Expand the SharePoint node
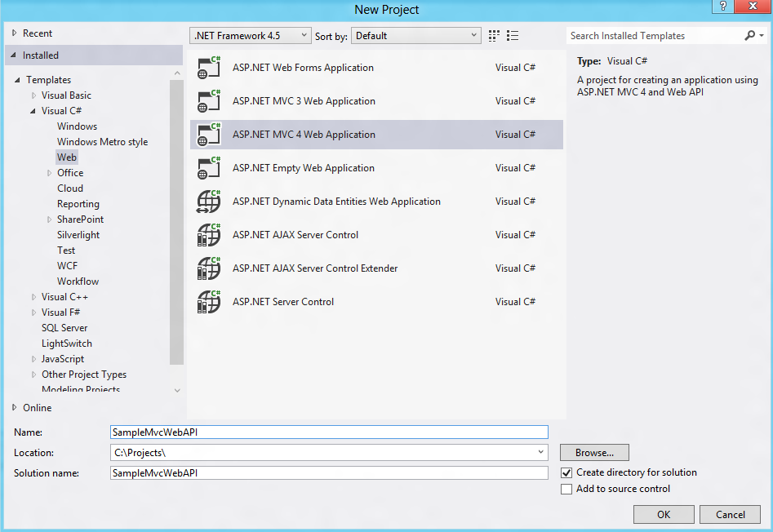773x532 pixels. click(x=49, y=219)
